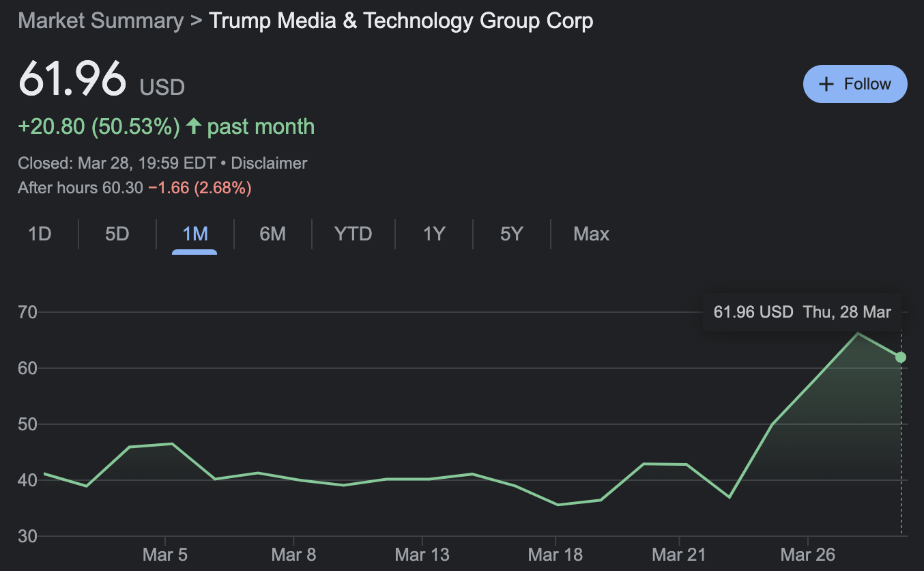Click the plus icon on Follow button

coord(826,84)
